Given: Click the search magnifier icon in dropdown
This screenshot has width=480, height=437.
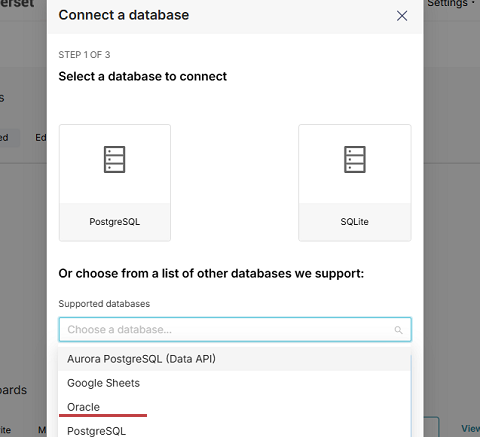Looking at the screenshot, I should (x=398, y=330).
